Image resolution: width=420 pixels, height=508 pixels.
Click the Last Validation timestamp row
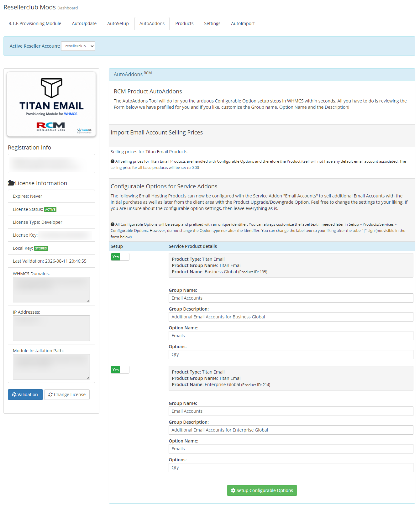(51, 261)
